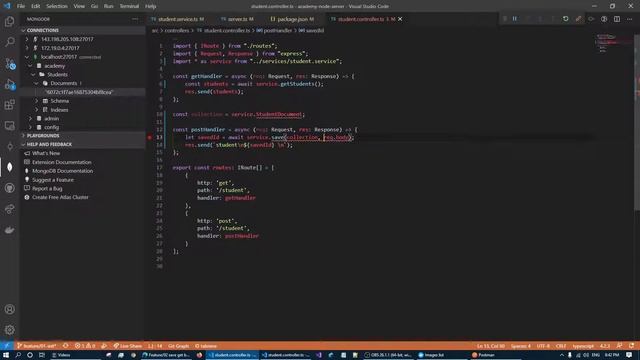
Task: Open the Go menu
Action: pos(94,6)
